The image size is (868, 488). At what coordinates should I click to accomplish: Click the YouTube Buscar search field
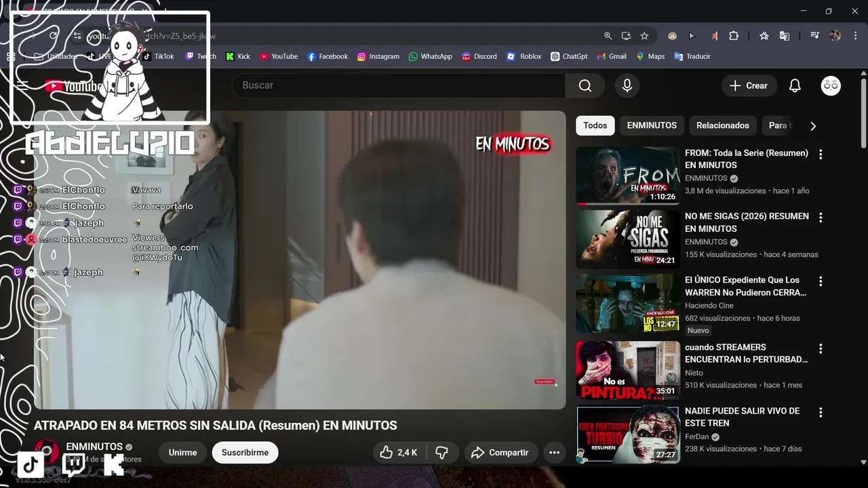click(399, 85)
